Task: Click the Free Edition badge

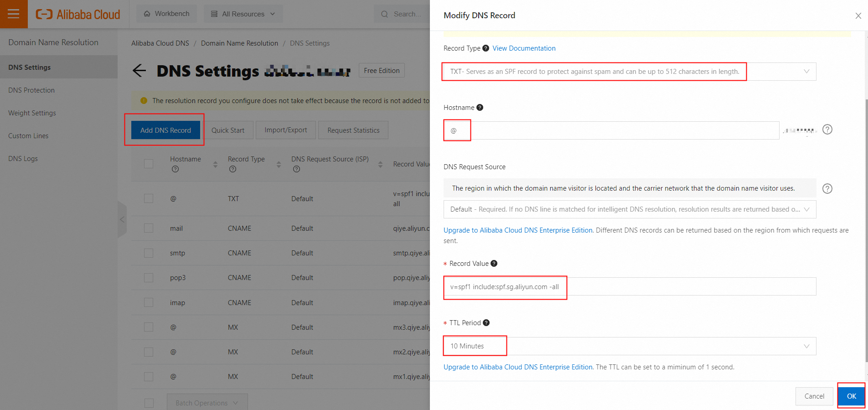Action: point(382,71)
